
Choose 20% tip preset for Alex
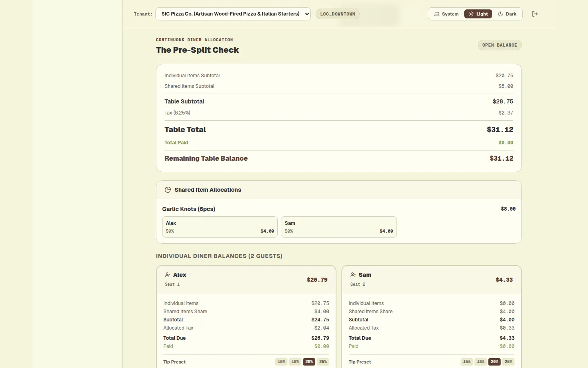(x=309, y=362)
